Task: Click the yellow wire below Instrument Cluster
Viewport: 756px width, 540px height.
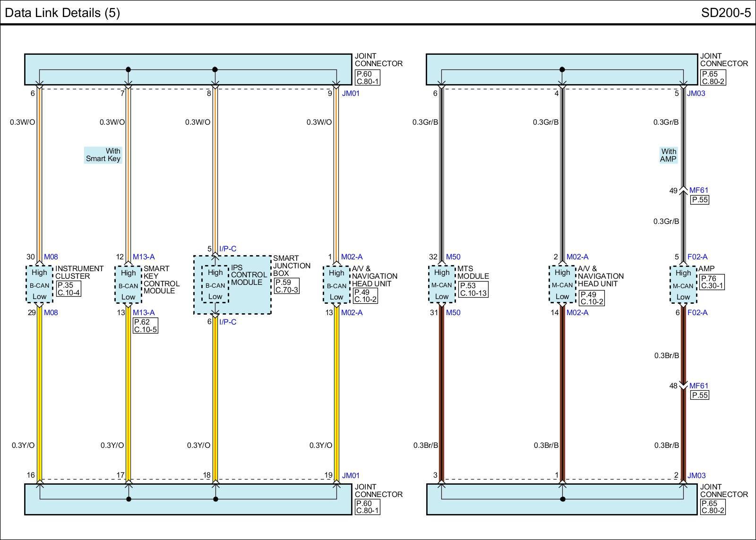Action: point(40,392)
